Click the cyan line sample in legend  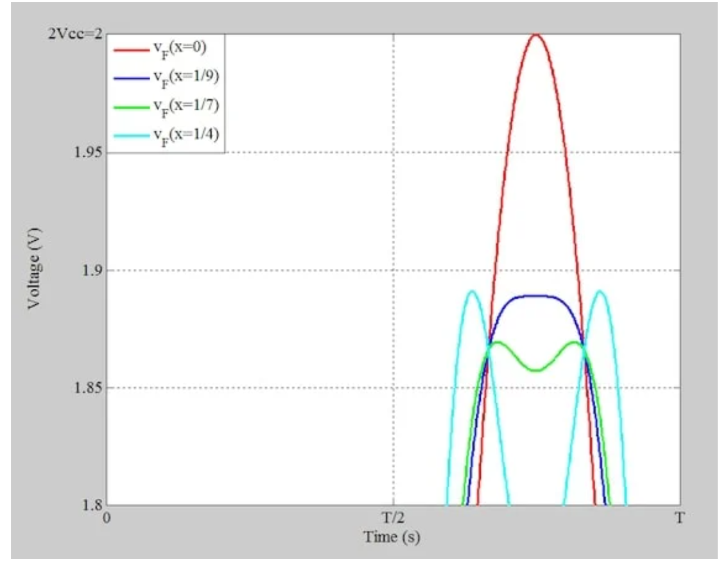[132, 135]
